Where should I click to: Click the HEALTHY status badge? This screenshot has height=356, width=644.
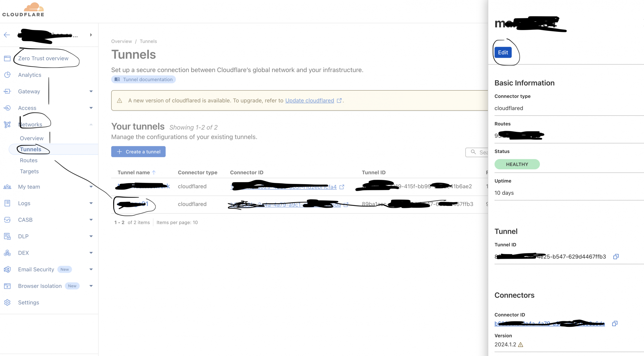(x=517, y=164)
